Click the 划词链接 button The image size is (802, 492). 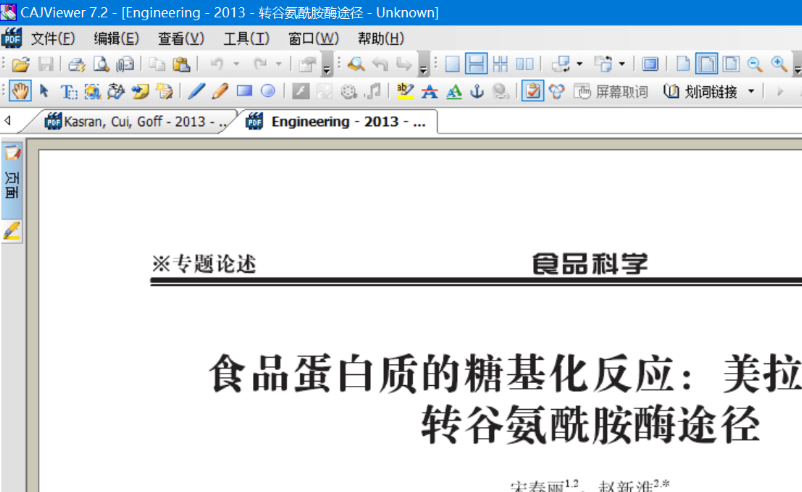(701, 92)
